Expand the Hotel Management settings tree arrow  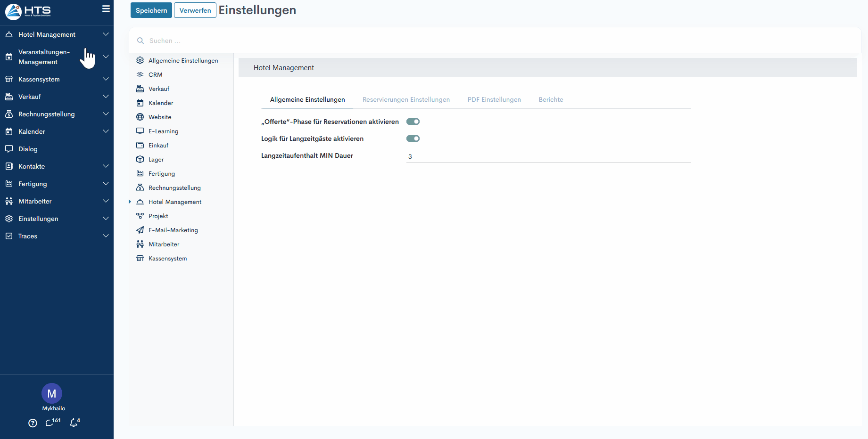click(130, 202)
